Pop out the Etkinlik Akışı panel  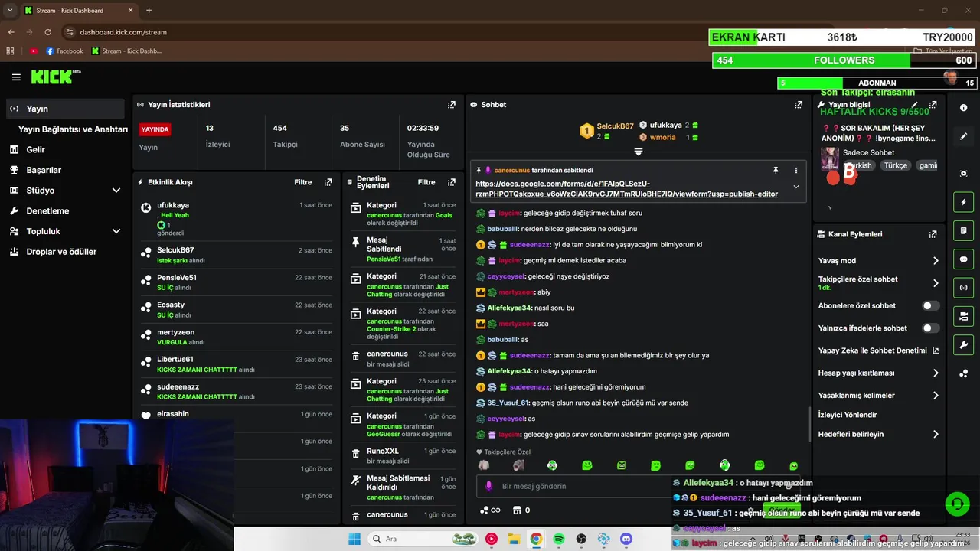click(328, 183)
